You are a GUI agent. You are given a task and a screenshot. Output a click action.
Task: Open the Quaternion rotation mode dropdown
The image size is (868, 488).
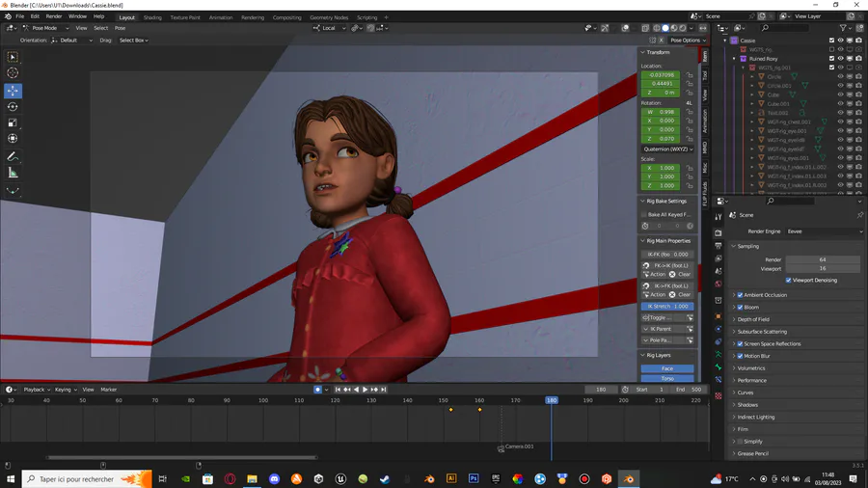point(667,149)
